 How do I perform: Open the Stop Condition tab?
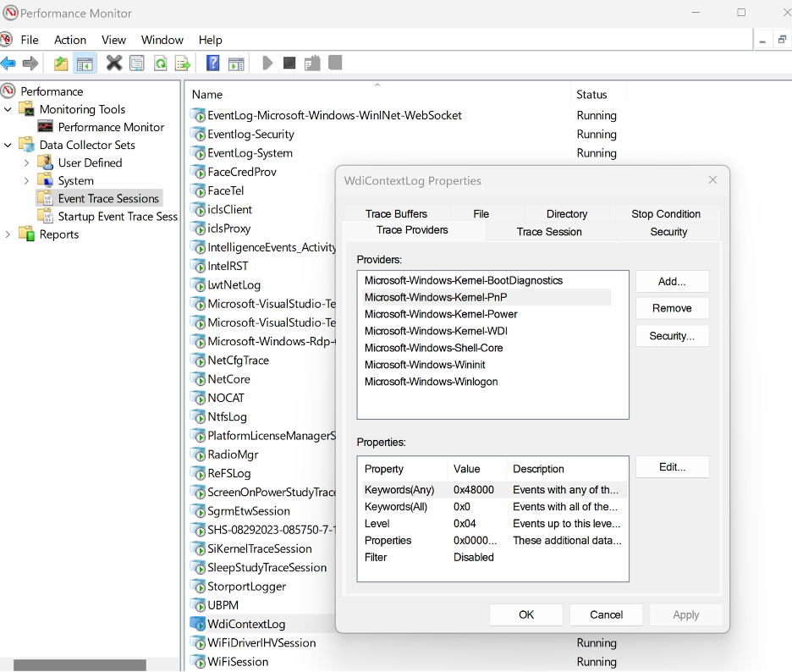coord(665,214)
